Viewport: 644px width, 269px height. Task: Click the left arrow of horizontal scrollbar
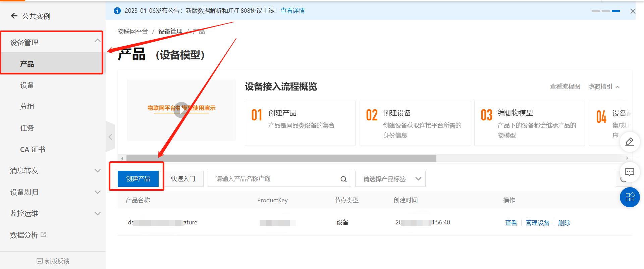(122, 158)
